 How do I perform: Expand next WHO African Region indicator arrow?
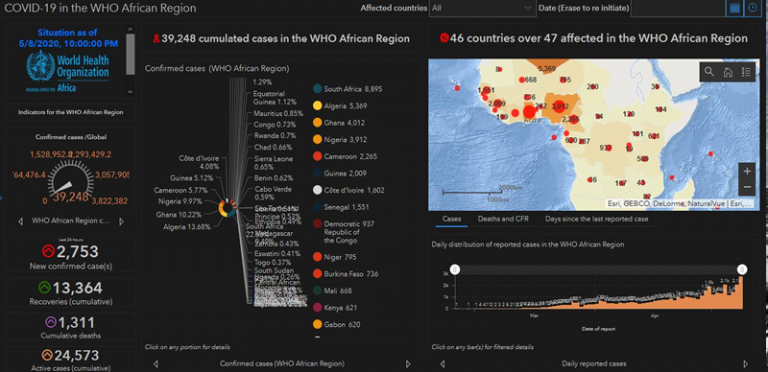point(121,221)
